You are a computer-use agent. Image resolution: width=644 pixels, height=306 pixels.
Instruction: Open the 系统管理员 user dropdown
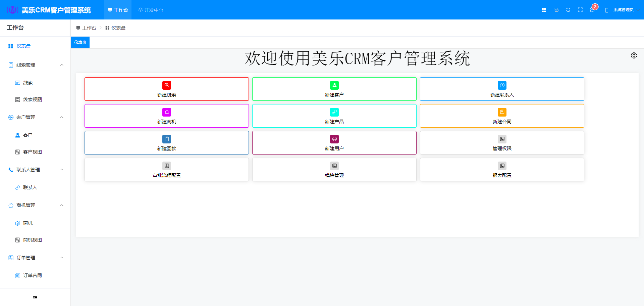tap(623, 10)
